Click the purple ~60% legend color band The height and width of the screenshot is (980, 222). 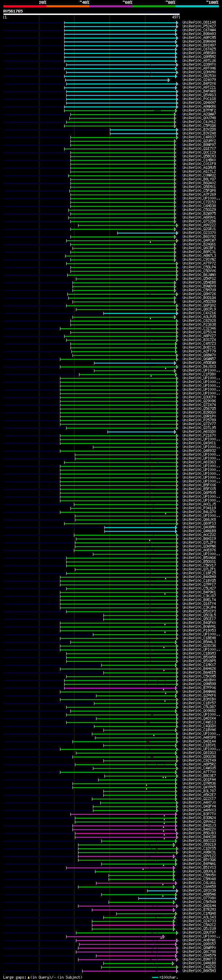point(111,6)
